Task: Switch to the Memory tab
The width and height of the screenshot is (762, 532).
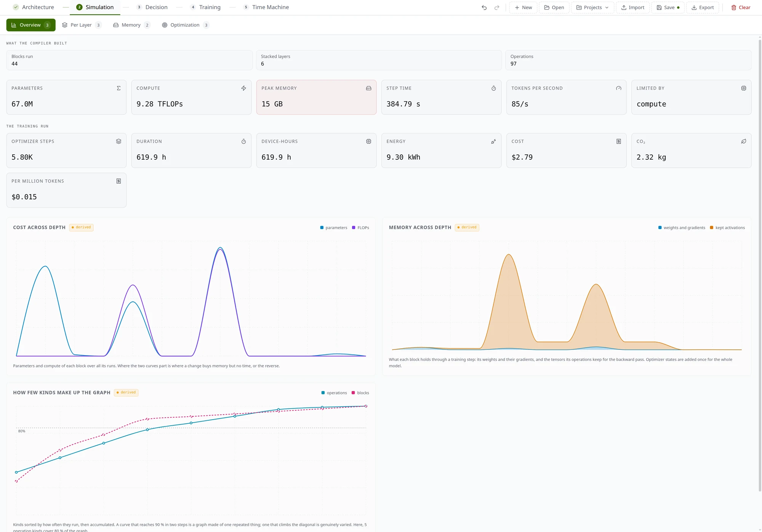Action: pyautogui.click(x=131, y=25)
